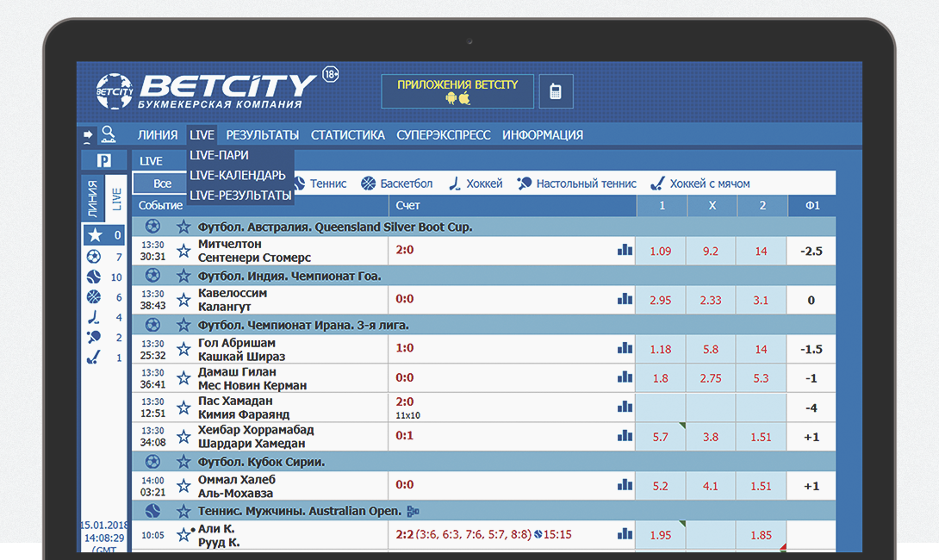The image size is (939, 560).
Task: Filter sidebar by bandy with 1 event
Action: (104, 358)
